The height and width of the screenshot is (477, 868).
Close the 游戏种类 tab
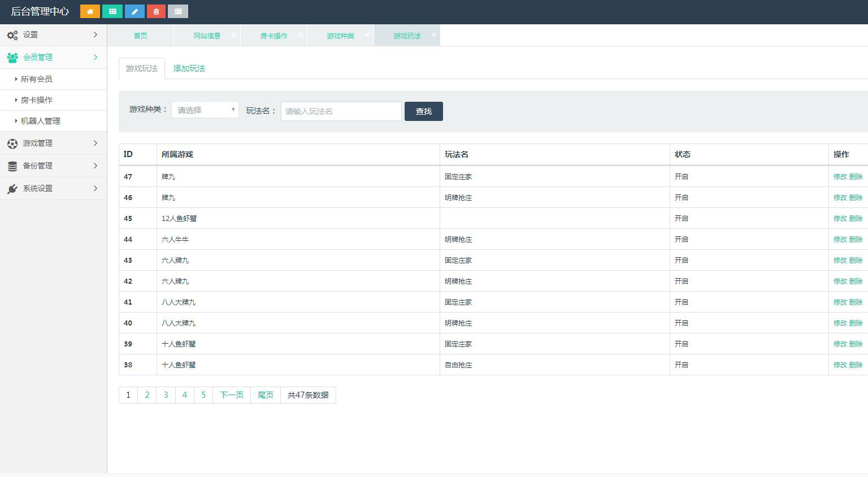pyautogui.click(x=367, y=34)
